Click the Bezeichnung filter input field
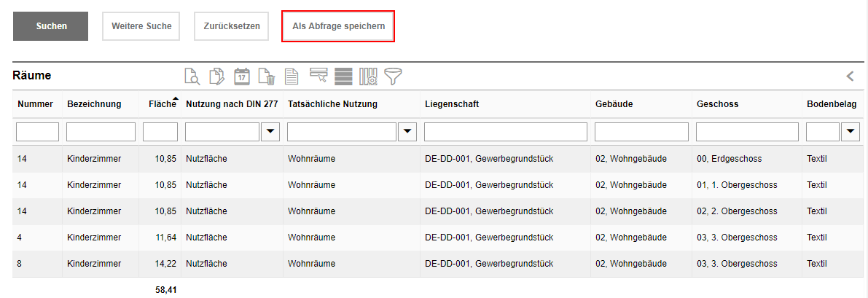 [x=101, y=132]
